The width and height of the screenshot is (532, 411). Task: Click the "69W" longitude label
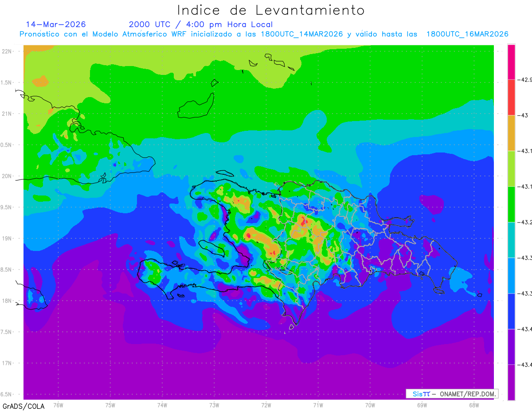pos(422,405)
